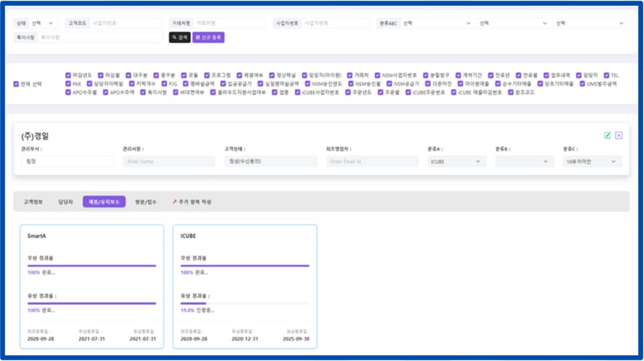
Task: Click the 추가 항목 작성 pencil link
Action: [191, 202]
